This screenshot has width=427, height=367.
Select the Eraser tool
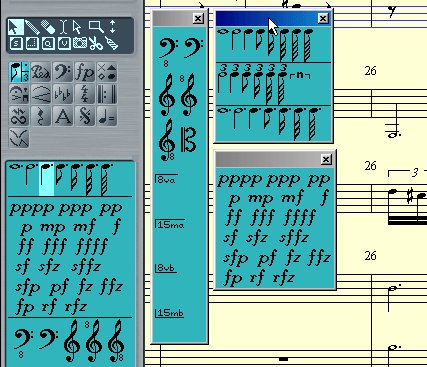coord(48,27)
